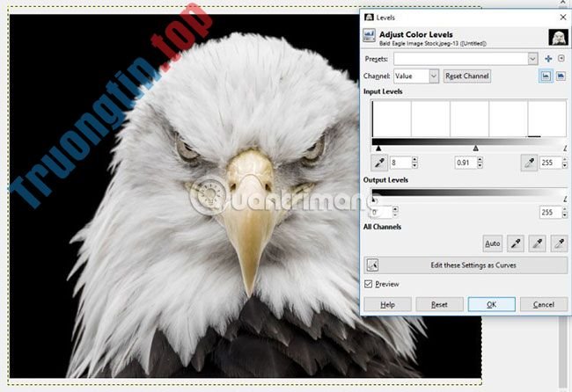Screen dimensions: 572x392
Task: Click the input gamma midpoint slider handle
Action: click(x=476, y=149)
